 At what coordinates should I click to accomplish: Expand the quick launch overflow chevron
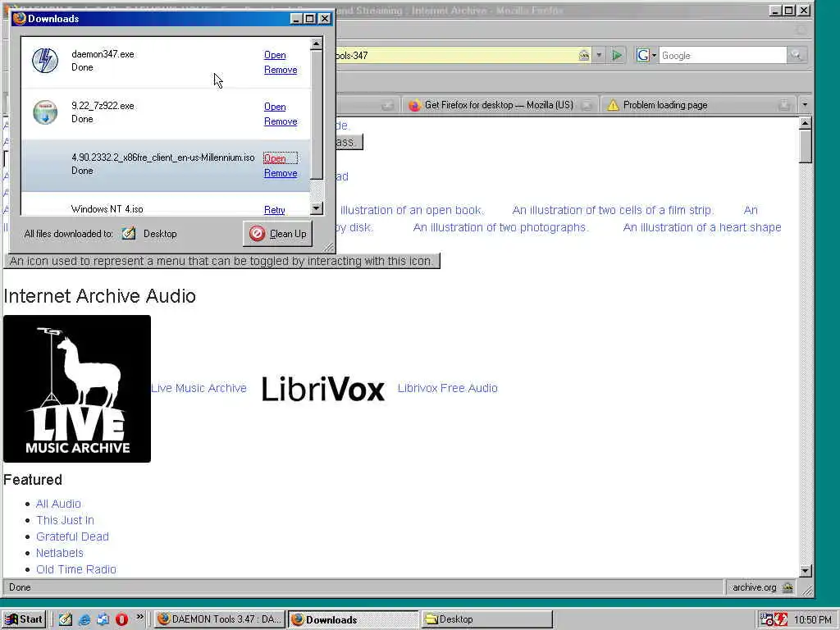click(139, 617)
